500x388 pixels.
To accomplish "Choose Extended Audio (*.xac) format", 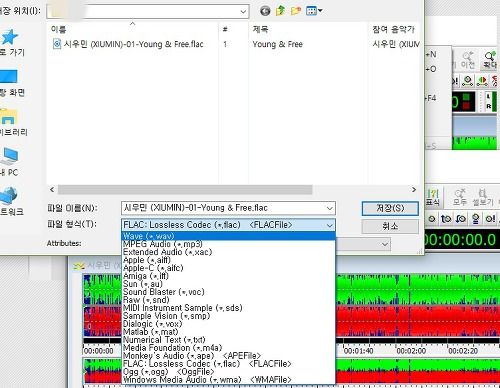I will (228, 252).
